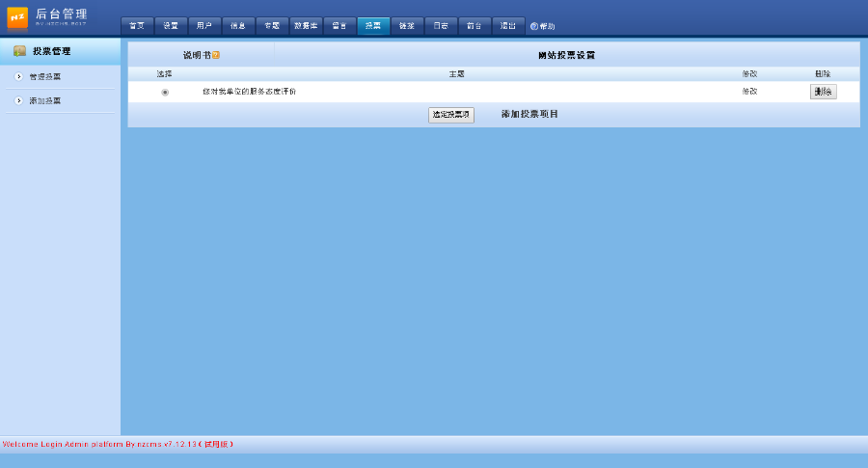Click the arrow icon beside 添加投票
This screenshot has height=468, width=868.
[x=19, y=100]
